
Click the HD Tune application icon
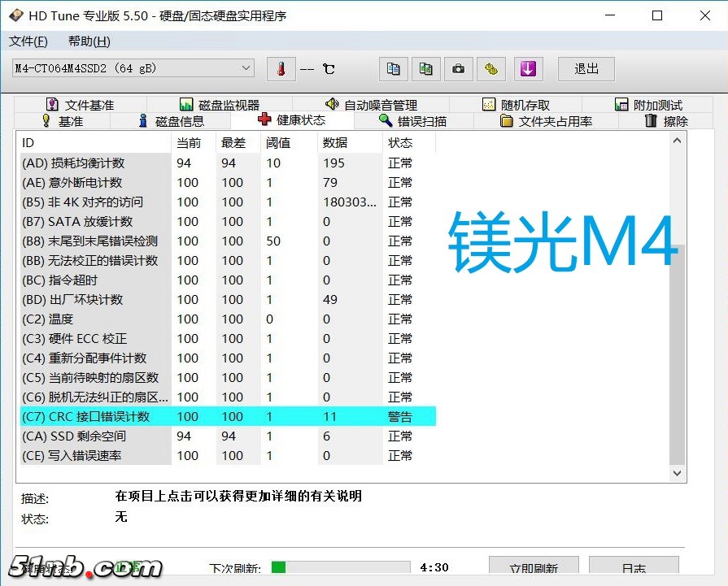pyautogui.click(x=15, y=15)
